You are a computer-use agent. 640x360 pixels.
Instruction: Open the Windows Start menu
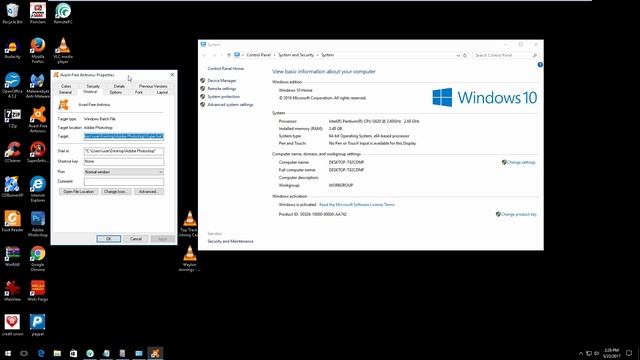click(8, 353)
